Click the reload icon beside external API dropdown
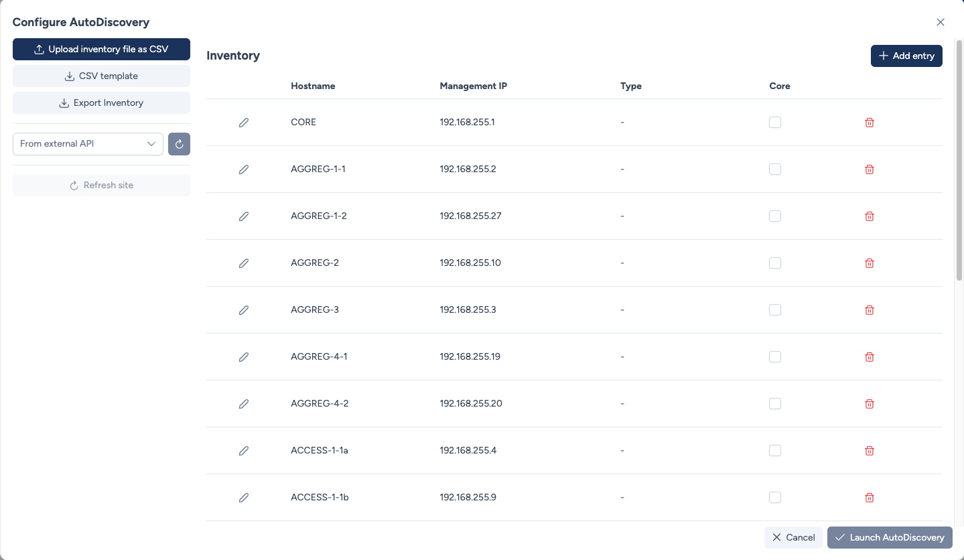The image size is (964, 560). point(179,144)
